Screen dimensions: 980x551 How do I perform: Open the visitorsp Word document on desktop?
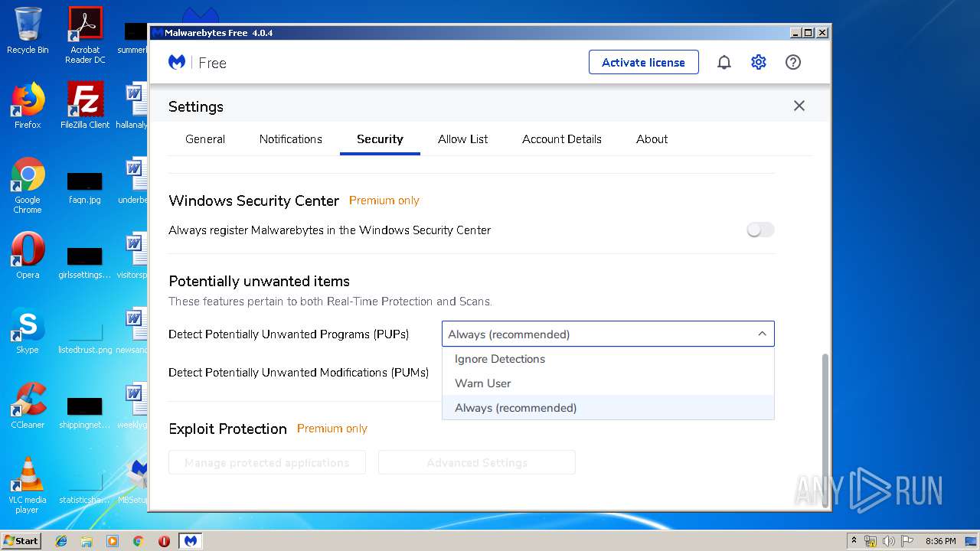pos(133,255)
